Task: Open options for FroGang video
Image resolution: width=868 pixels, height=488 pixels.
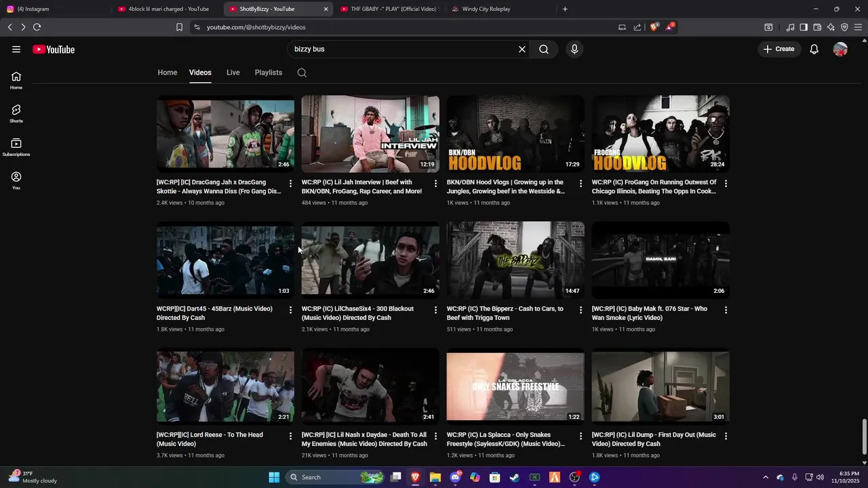Action: click(x=726, y=184)
